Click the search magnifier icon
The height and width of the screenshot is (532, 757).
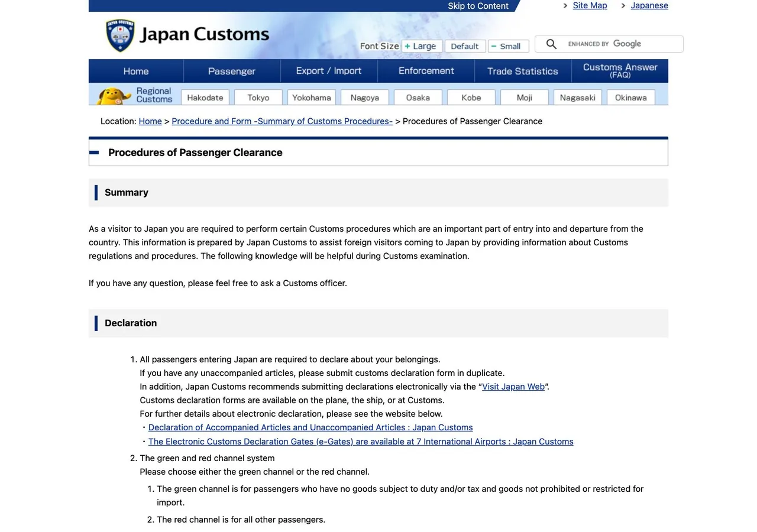(x=551, y=44)
